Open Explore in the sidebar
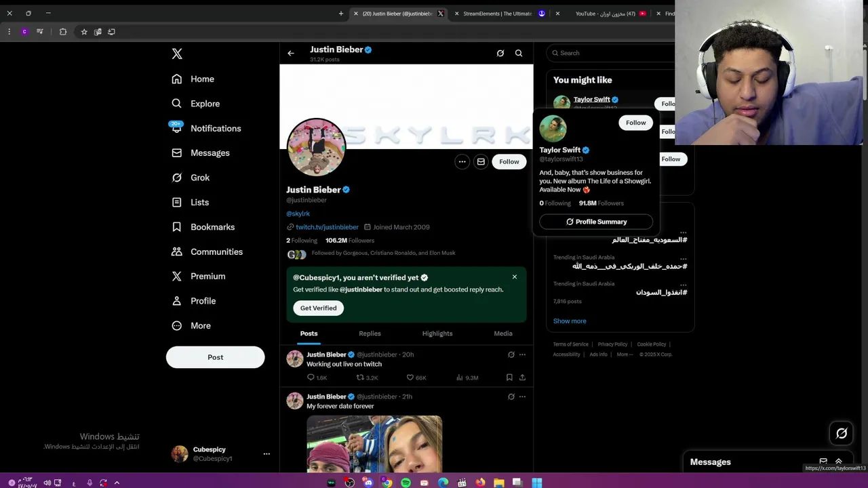Viewport: 868px width, 488px height. pos(196,104)
